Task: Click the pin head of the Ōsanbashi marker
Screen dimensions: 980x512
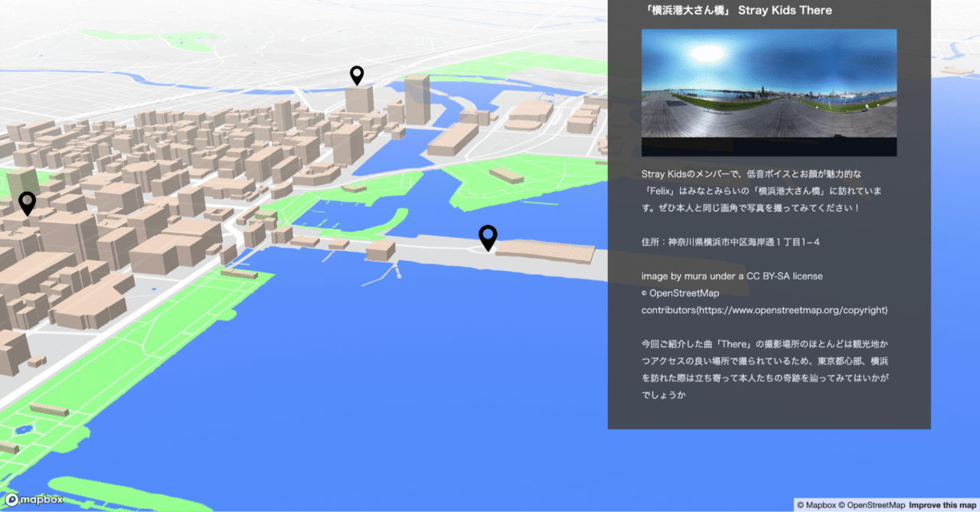Action: click(x=488, y=234)
